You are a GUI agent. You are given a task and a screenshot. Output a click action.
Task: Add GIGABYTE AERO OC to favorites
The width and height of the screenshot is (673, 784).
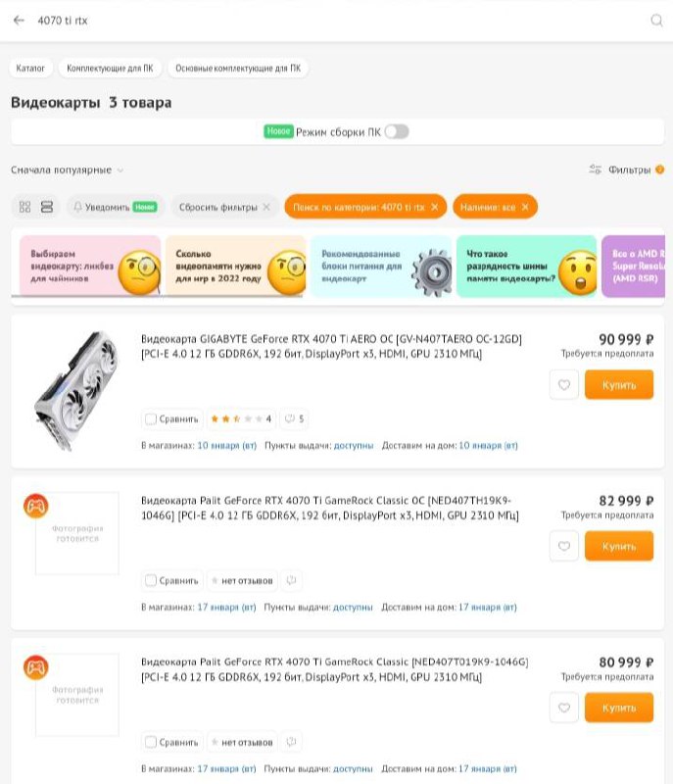click(x=564, y=384)
